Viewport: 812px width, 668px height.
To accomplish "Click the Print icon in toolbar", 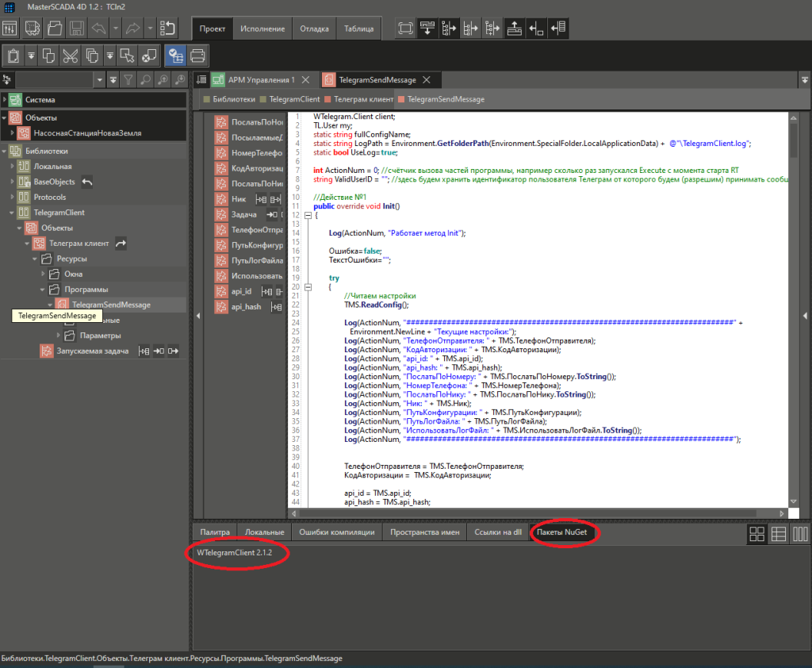I will [x=197, y=56].
